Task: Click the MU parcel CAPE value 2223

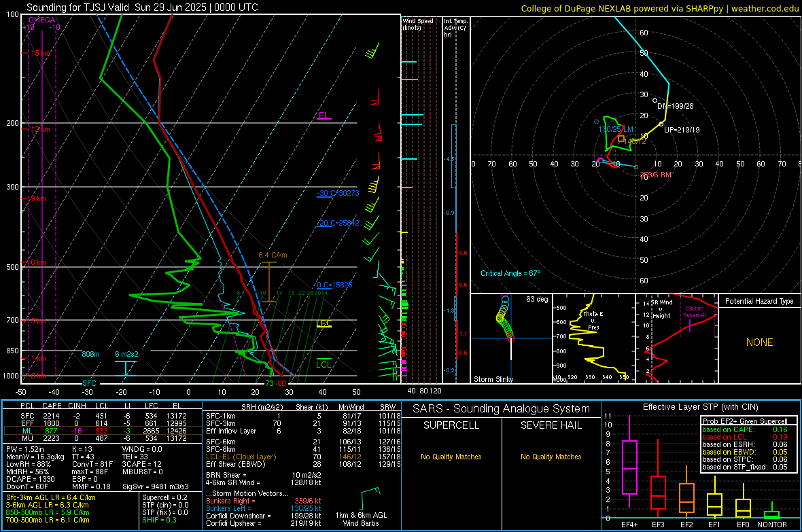Action: coord(51,438)
